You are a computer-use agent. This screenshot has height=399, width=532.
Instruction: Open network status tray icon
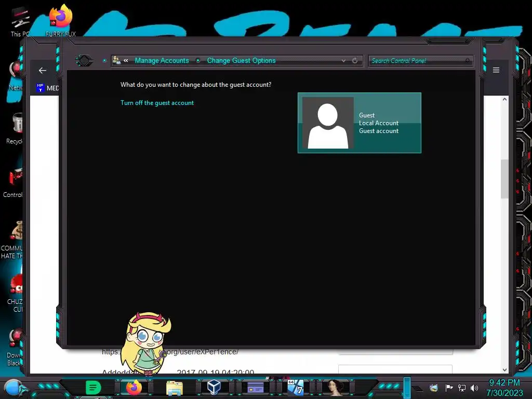click(x=462, y=388)
